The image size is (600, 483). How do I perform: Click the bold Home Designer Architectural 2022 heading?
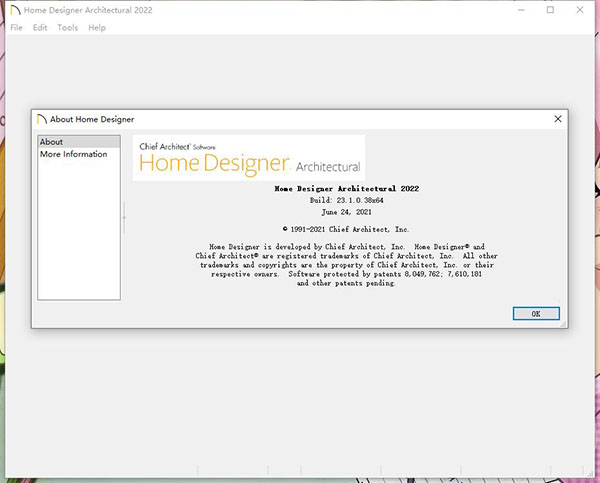pos(344,188)
